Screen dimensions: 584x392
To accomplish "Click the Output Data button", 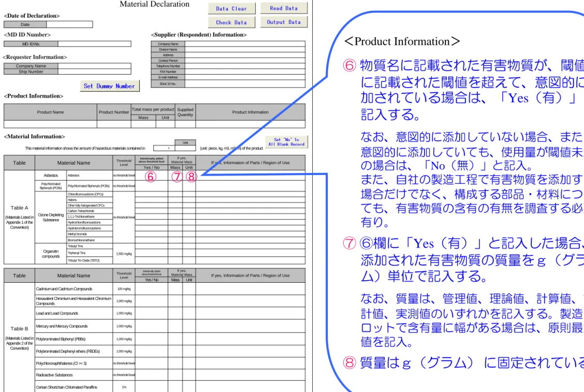I will point(284,22).
